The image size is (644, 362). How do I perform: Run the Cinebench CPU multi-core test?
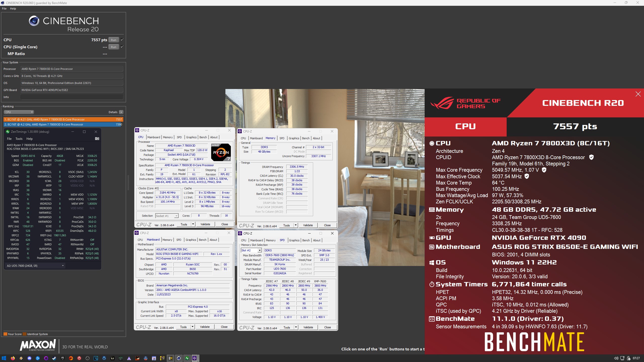tap(113, 40)
